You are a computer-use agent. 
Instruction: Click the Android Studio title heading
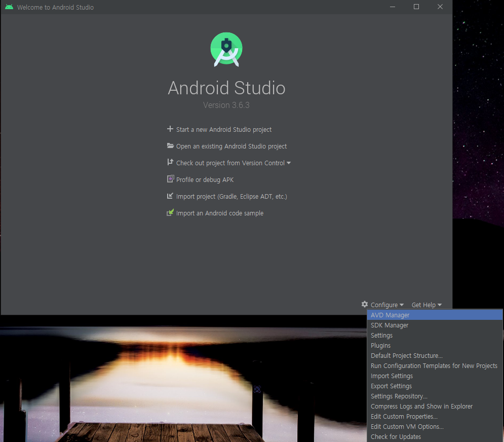click(x=226, y=88)
